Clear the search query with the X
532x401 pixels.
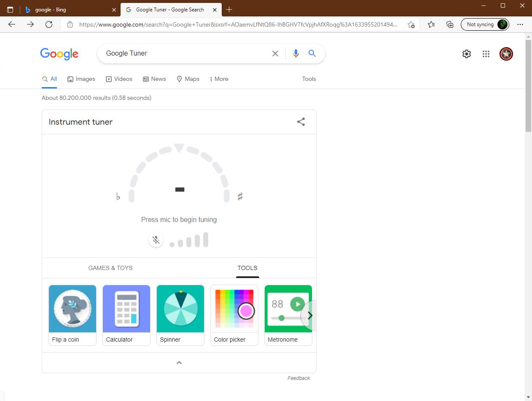coord(275,53)
